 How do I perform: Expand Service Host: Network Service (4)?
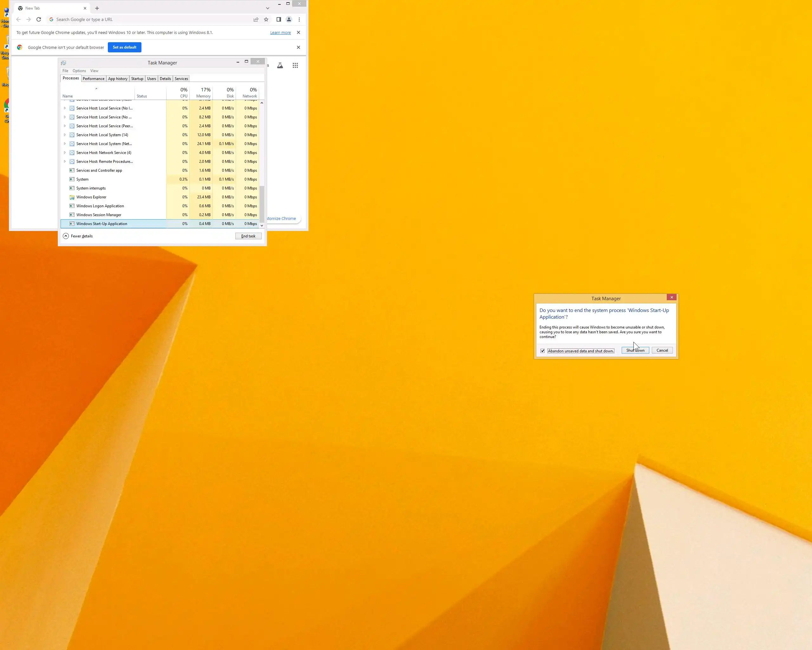click(x=65, y=153)
